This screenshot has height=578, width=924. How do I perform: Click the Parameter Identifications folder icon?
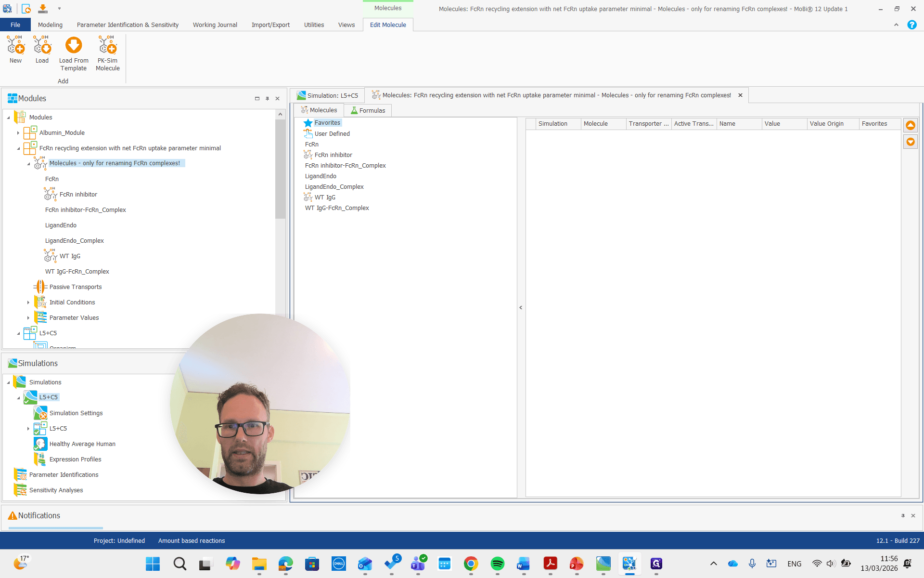pyautogui.click(x=20, y=474)
